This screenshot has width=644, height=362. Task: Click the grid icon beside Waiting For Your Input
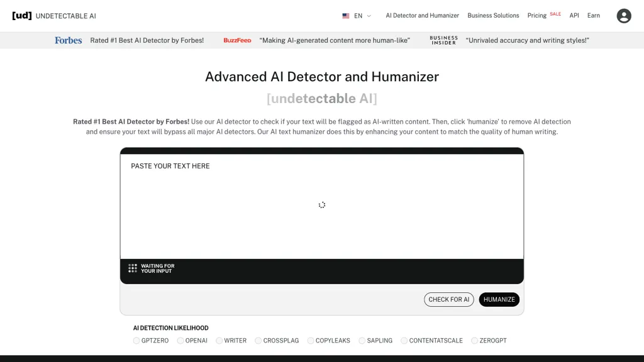pos(132,268)
